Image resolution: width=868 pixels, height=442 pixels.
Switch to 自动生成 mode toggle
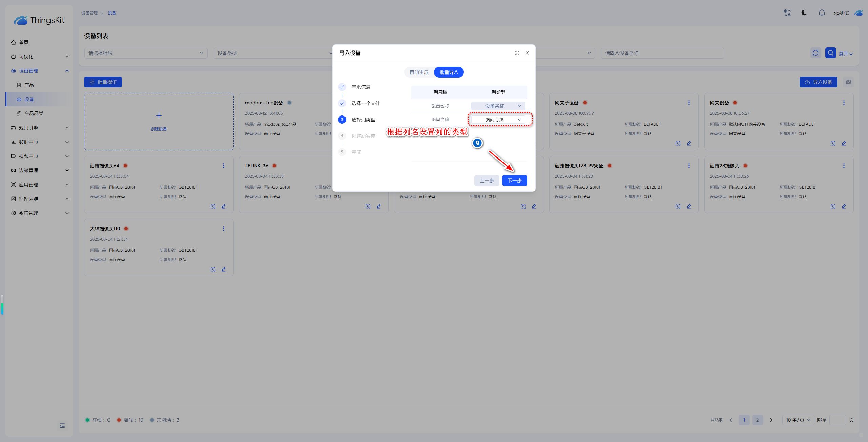point(419,72)
